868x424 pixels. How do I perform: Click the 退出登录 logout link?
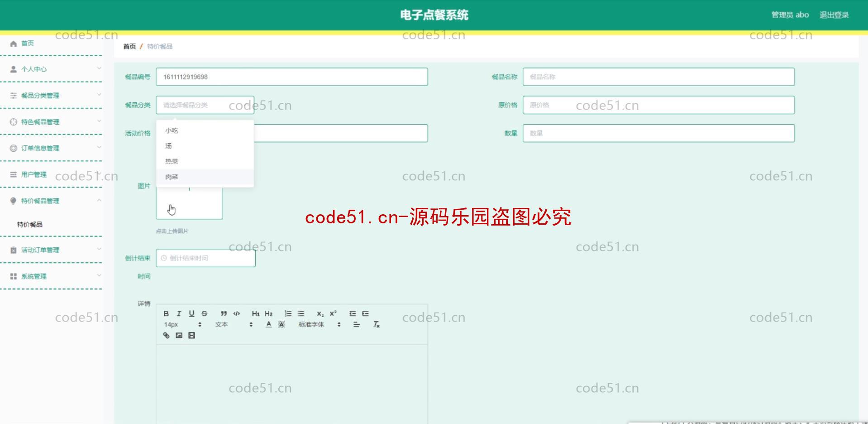point(834,15)
